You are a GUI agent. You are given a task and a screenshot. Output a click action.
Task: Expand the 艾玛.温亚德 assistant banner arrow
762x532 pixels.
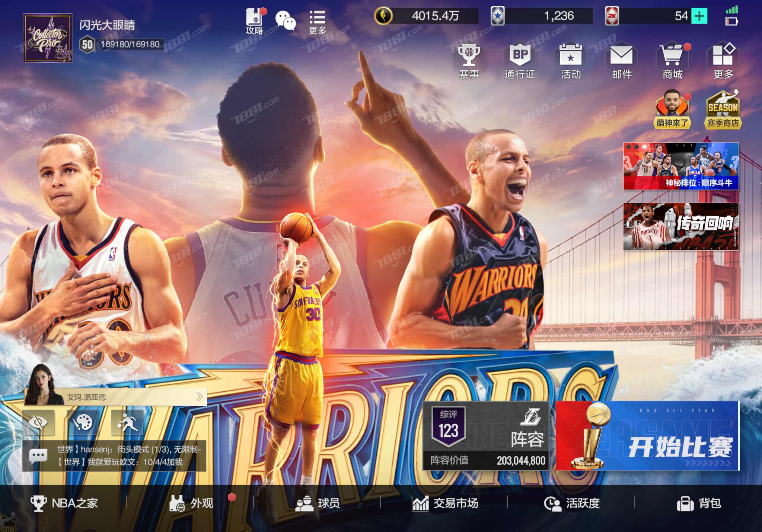(x=199, y=396)
